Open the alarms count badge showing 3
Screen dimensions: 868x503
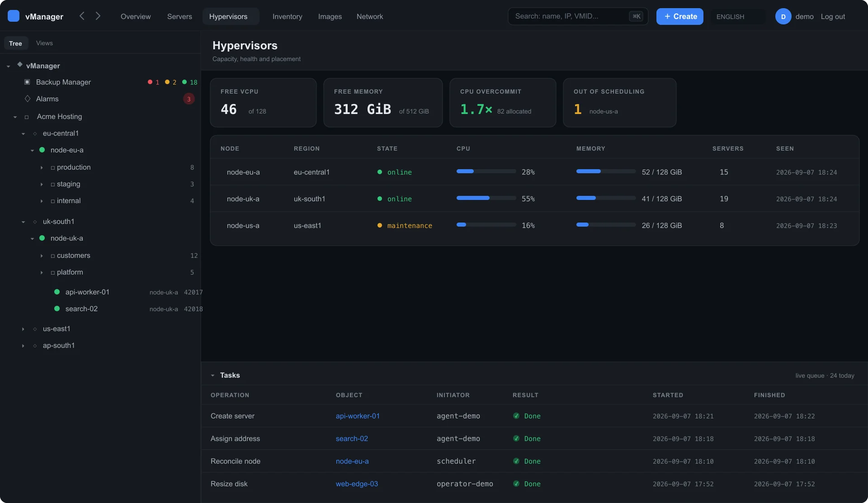(189, 99)
